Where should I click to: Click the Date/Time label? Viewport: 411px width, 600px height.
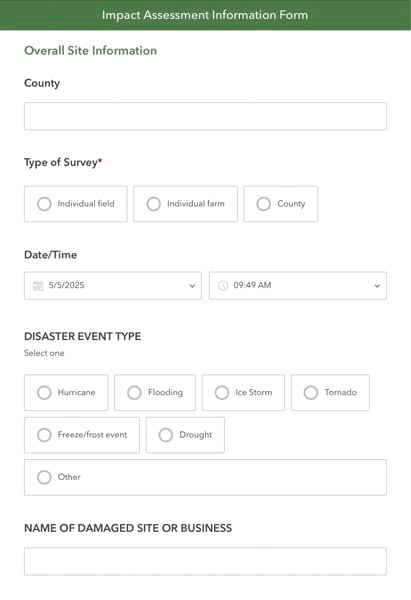(51, 255)
